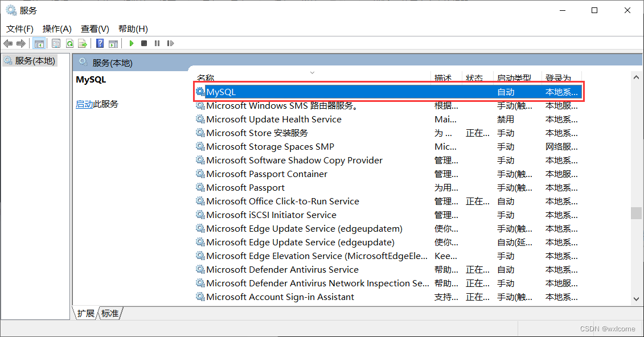Click 禁用 startup type of Update Health Service
Image resolution: width=644 pixels, height=337 pixels.
506,119
